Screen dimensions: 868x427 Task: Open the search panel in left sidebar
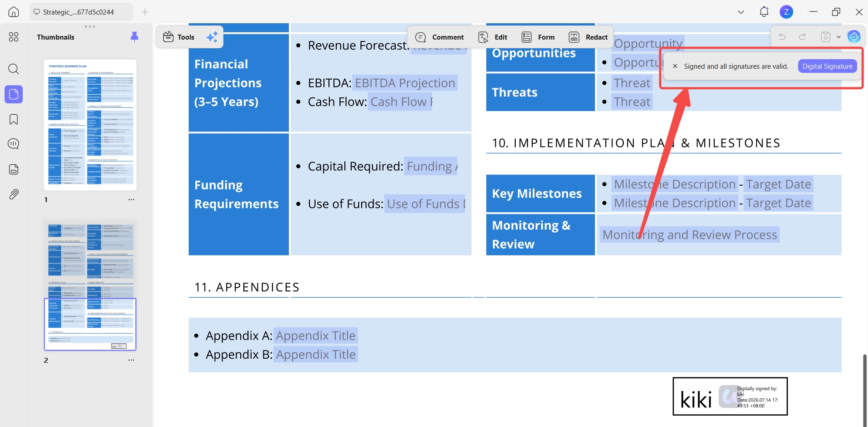click(14, 69)
